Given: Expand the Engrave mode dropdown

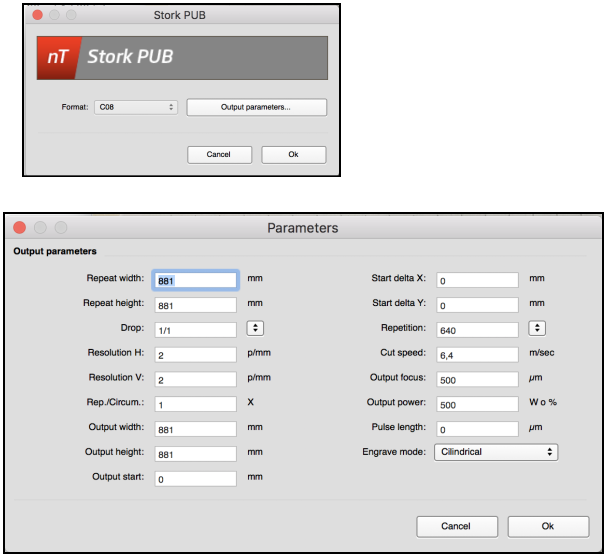Looking at the screenshot, I should pyautogui.click(x=496, y=452).
